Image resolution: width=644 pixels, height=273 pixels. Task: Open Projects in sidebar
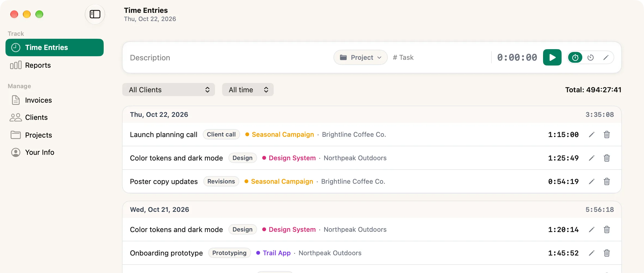pyautogui.click(x=55, y=135)
